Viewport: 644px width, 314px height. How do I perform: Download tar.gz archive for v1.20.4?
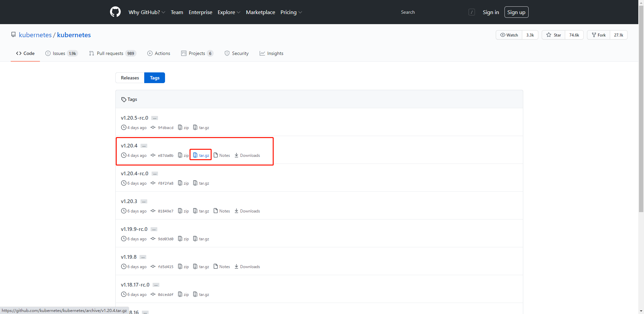click(x=201, y=155)
